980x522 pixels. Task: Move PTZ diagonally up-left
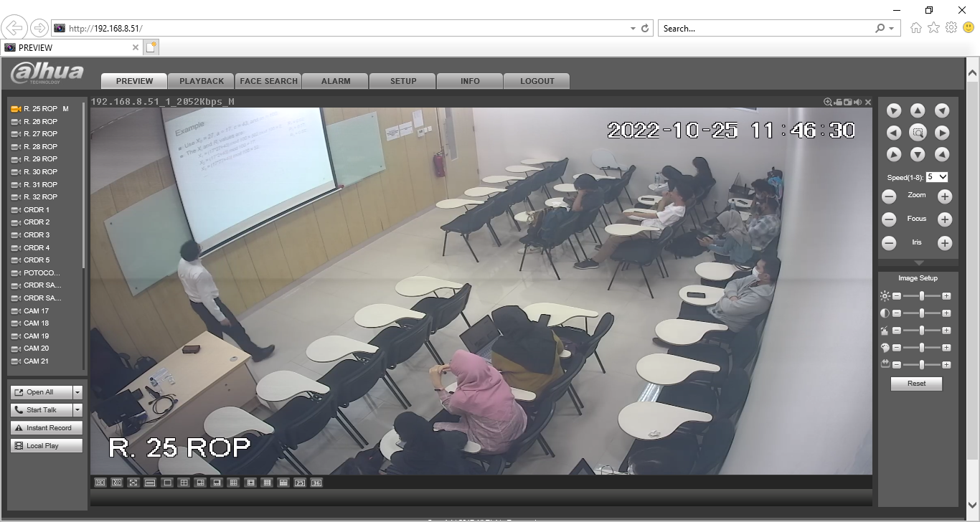pyautogui.click(x=894, y=110)
